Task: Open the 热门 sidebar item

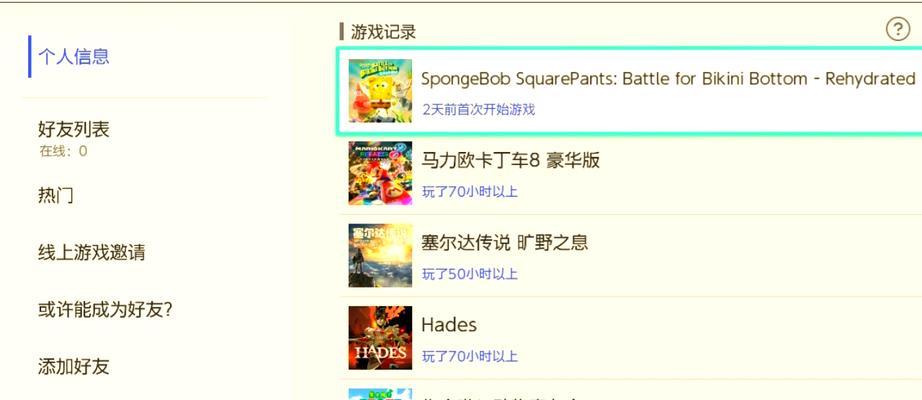Action: pyautogui.click(x=56, y=195)
